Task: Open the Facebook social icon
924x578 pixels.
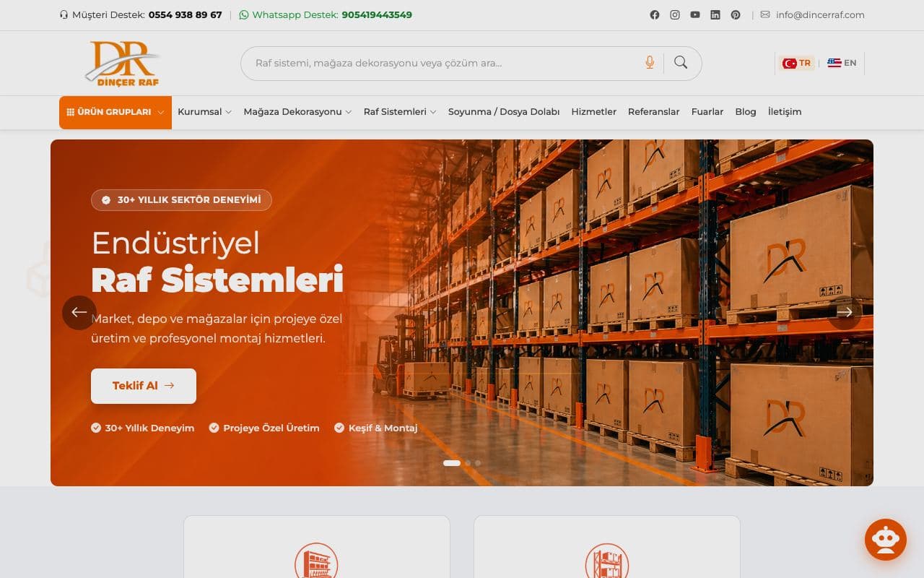Action: pos(655,14)
